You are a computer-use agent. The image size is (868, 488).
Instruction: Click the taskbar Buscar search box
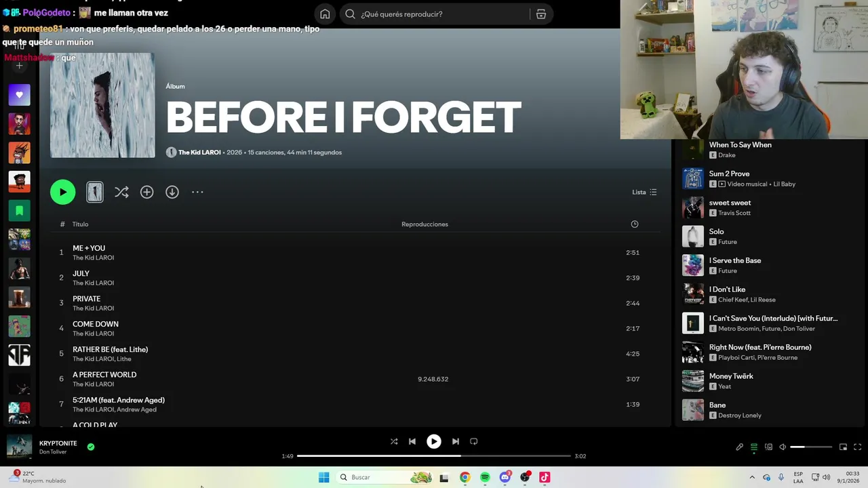[x=384, y=477]
